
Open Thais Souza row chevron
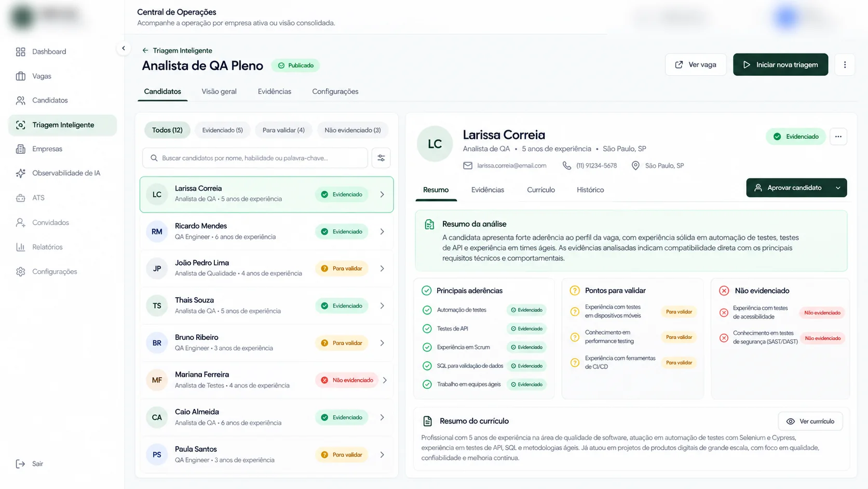[x=382, y=306]
